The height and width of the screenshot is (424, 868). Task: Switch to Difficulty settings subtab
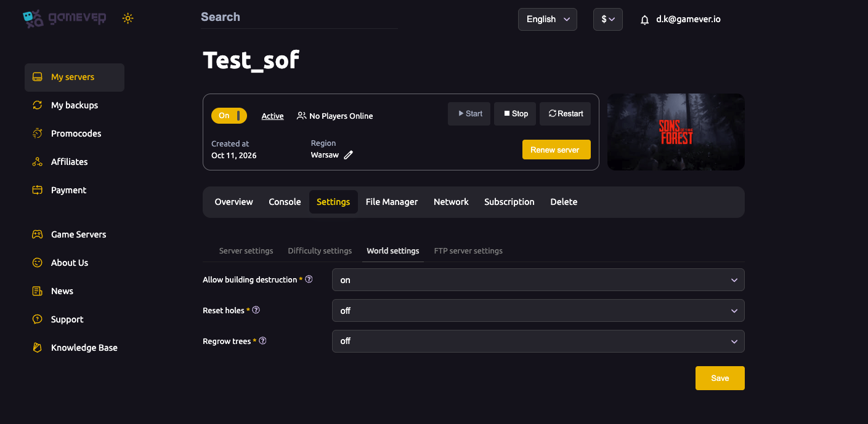click(x=320, y=251)
